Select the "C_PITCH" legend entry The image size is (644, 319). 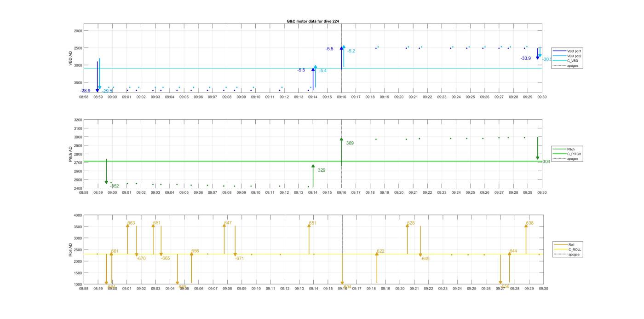coord(567,154)
